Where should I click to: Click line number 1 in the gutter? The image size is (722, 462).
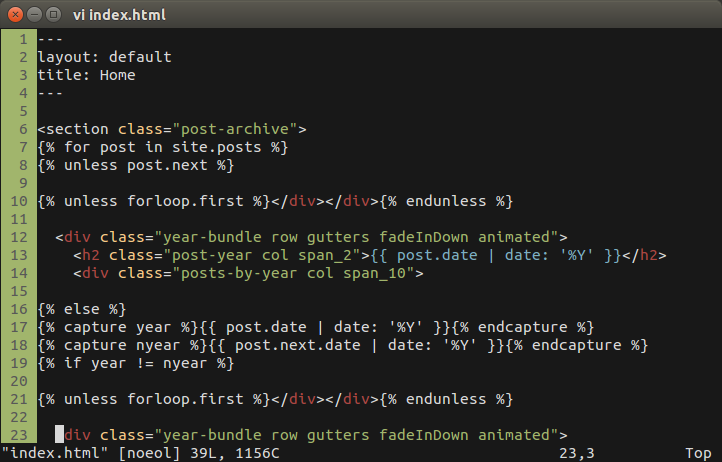click(x=23, y=39)
